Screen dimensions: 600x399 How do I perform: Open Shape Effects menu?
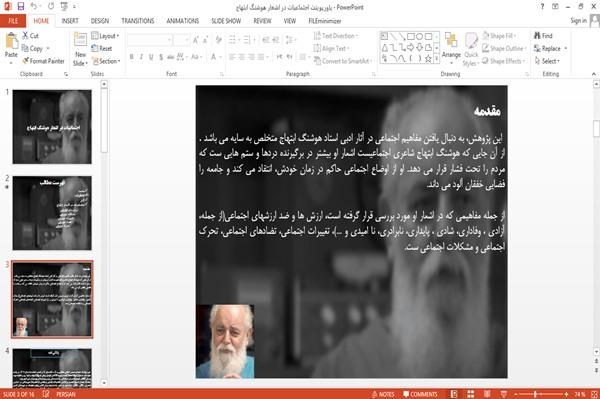[504, 61]
